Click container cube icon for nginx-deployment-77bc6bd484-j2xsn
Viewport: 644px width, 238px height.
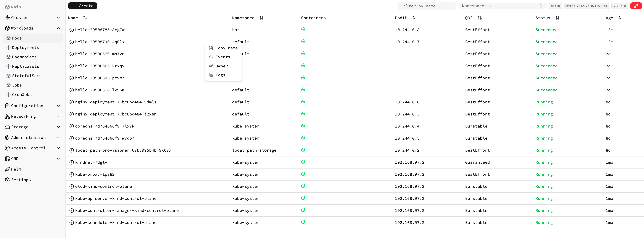pyautogui.click(x=303, y=114)
